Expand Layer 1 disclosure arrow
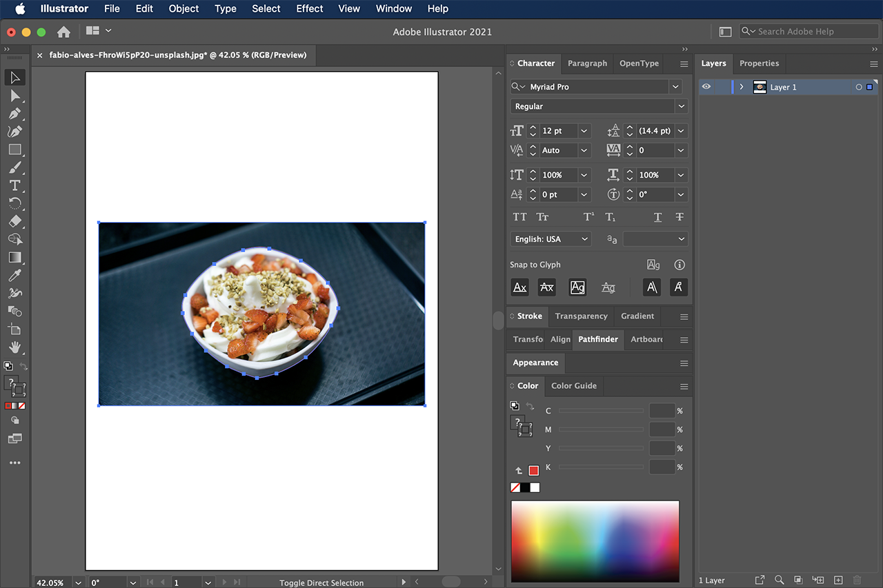This screenshot has height=588, width=883. [742, 87]
